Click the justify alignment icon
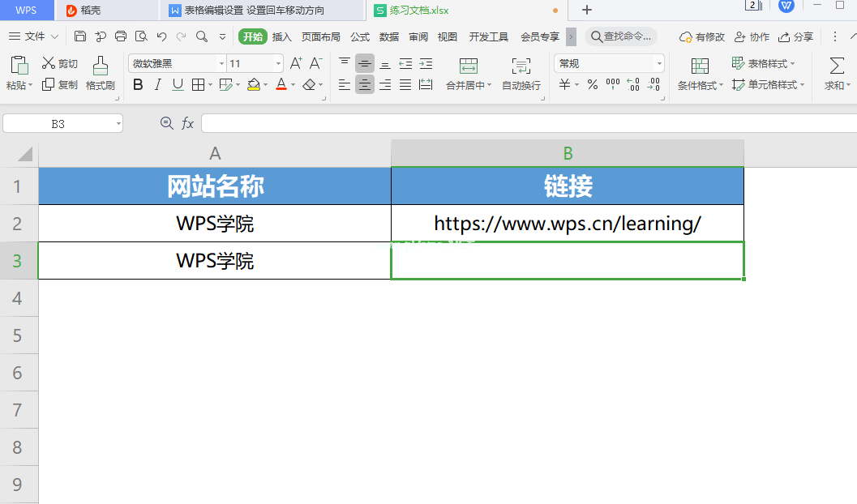Viewport: 857px width, 504px height. pyautogui.click(x=405, y=84)
